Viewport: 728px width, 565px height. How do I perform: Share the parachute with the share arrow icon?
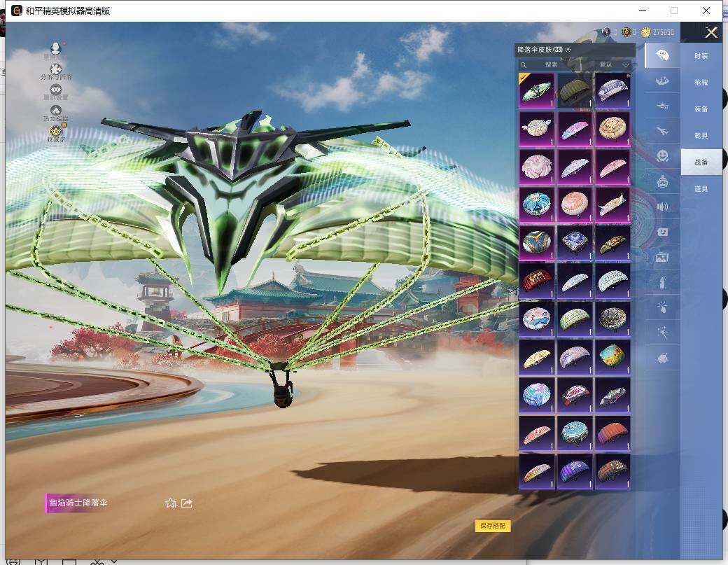click(187, 503)
